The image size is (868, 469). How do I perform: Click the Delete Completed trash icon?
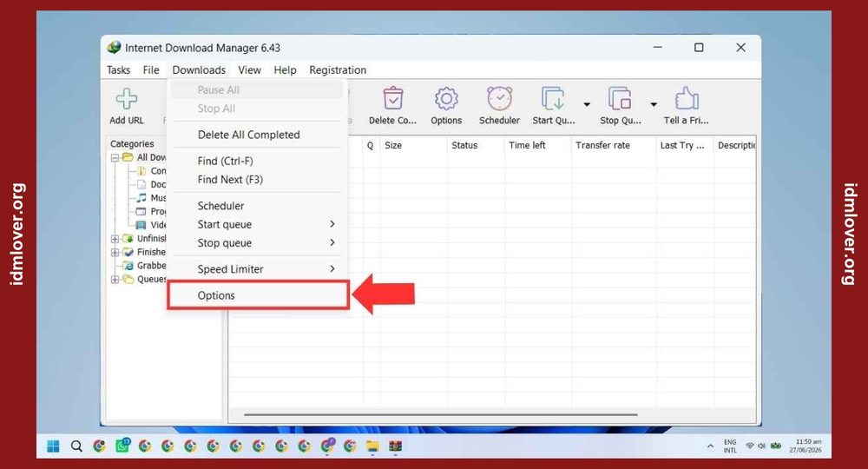click(392, 99)
